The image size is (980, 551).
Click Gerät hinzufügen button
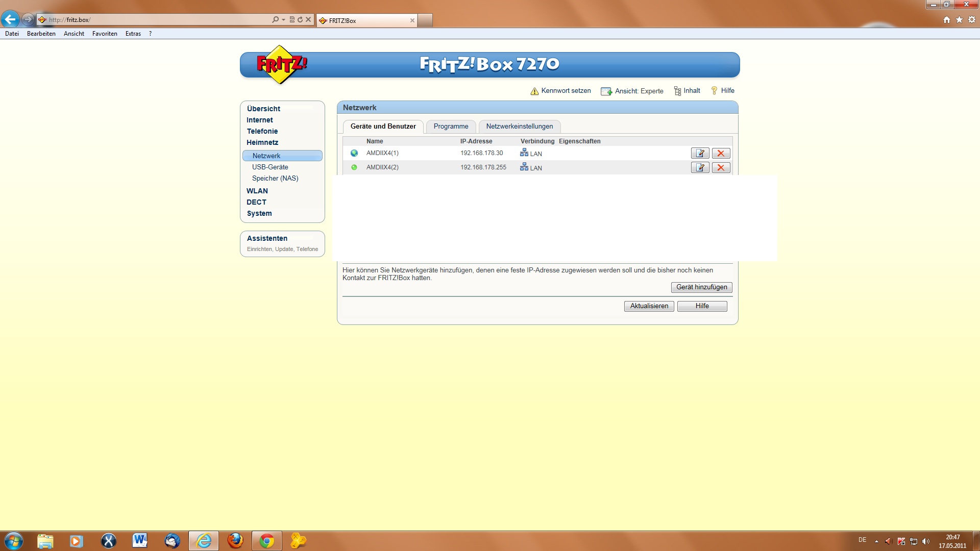point(701,287)
